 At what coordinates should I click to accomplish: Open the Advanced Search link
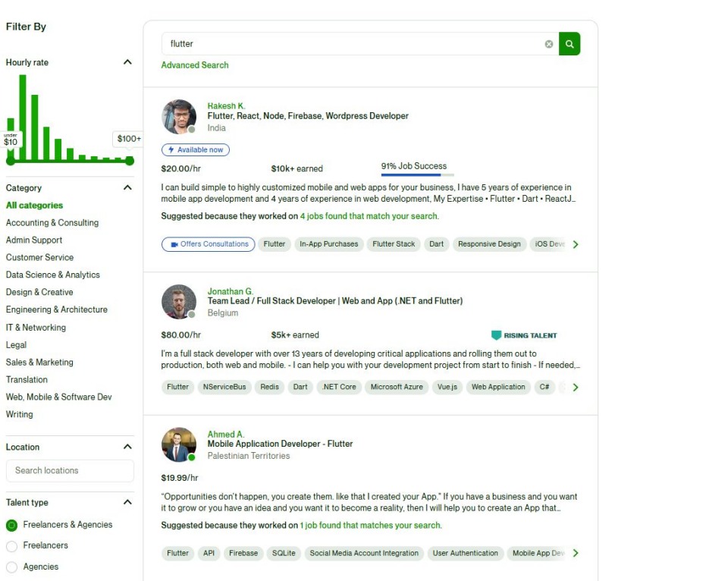click(194, 65)
